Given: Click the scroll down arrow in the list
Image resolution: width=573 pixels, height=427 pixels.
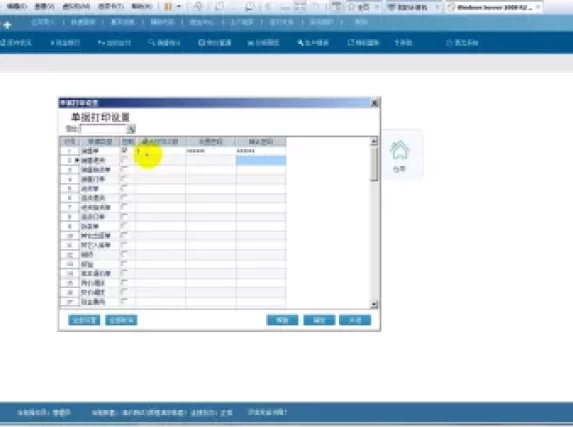Looking at the screenshot, I should 374,304.
